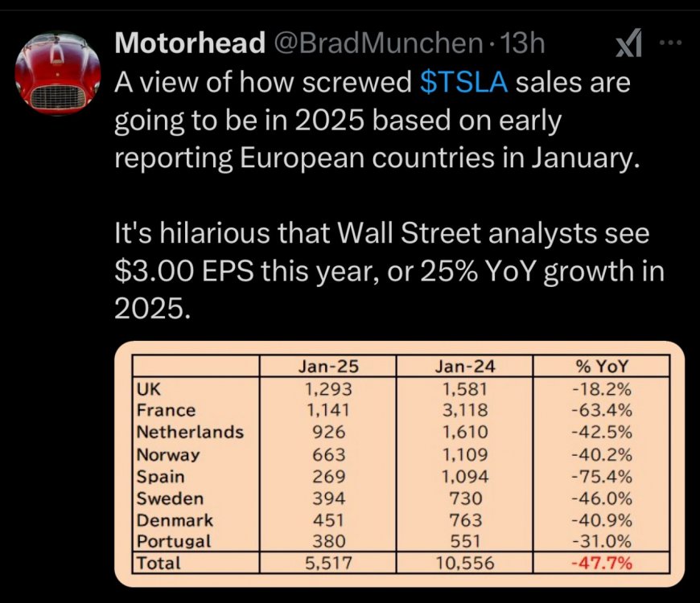Open the three-dot more options menu
This screenshot has width=700, height=603.
669,44
